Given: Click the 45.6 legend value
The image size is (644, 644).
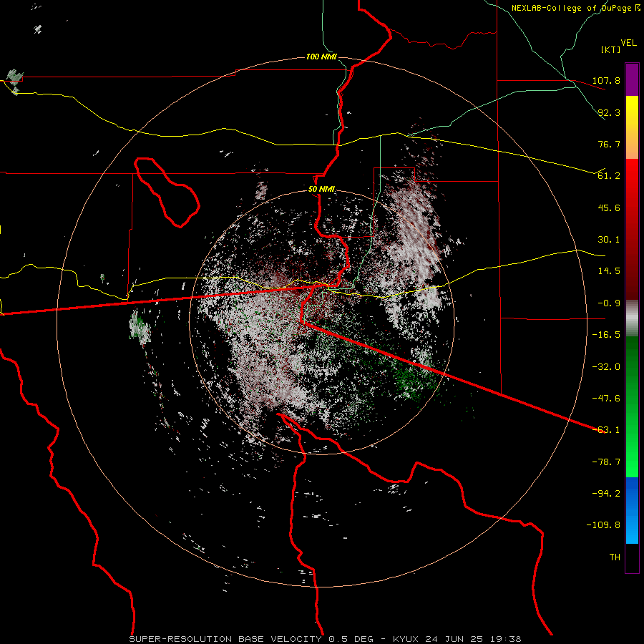Looking at the screenshot, I should click(x=609, y=208).
